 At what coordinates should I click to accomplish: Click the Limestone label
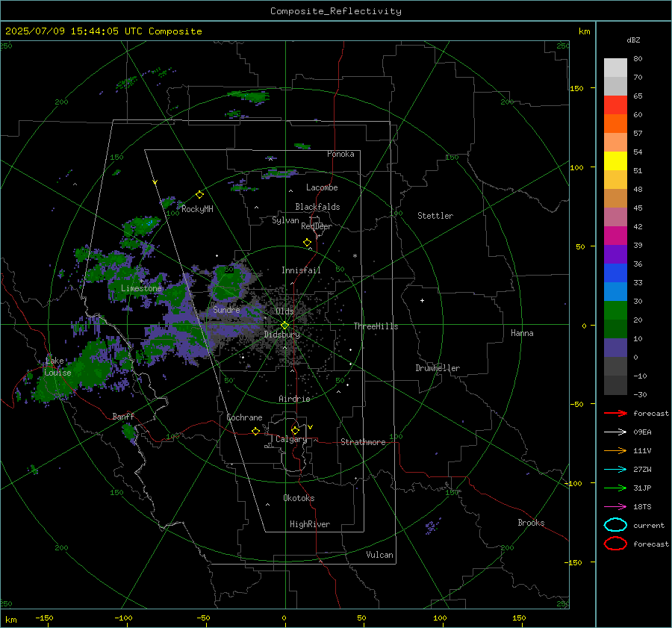(141, 288)
